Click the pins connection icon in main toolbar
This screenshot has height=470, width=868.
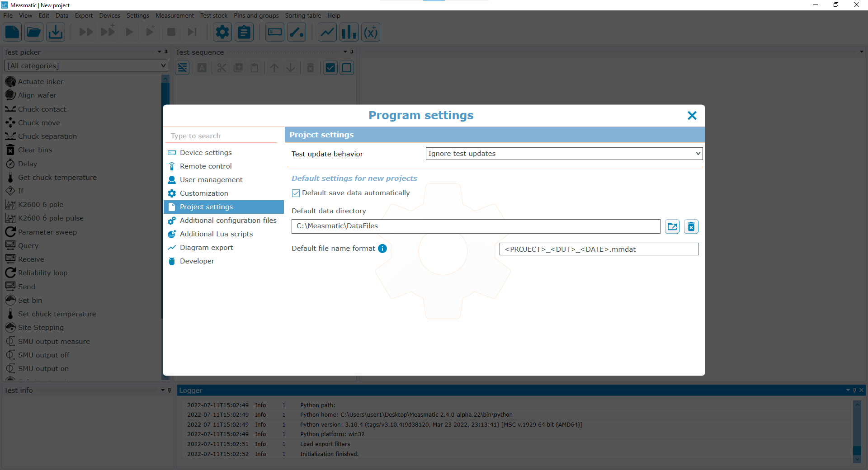[297, 32]
